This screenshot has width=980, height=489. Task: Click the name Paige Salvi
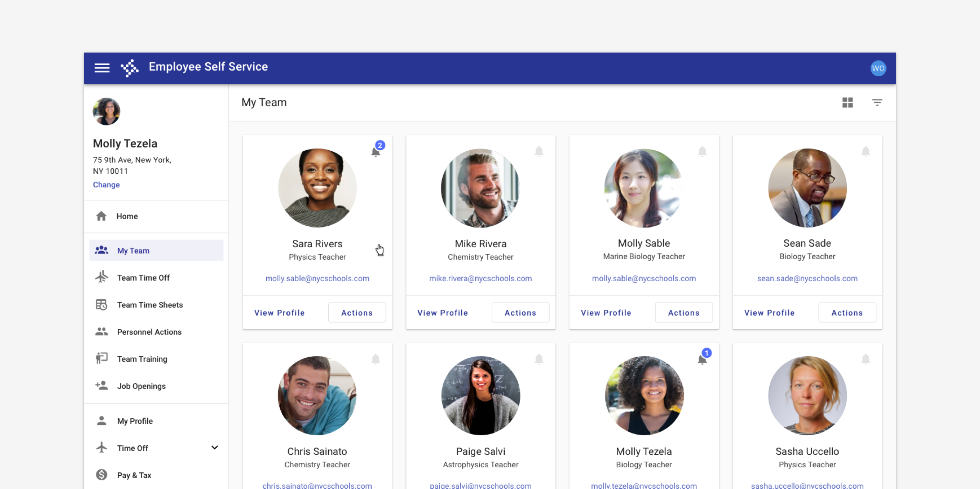(481, 451)
